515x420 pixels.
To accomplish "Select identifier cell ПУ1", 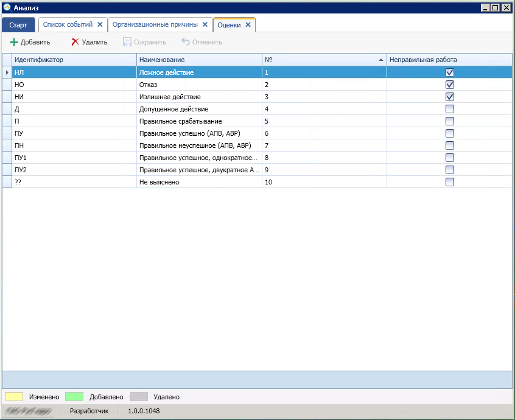I will click(x=74, y=157).
